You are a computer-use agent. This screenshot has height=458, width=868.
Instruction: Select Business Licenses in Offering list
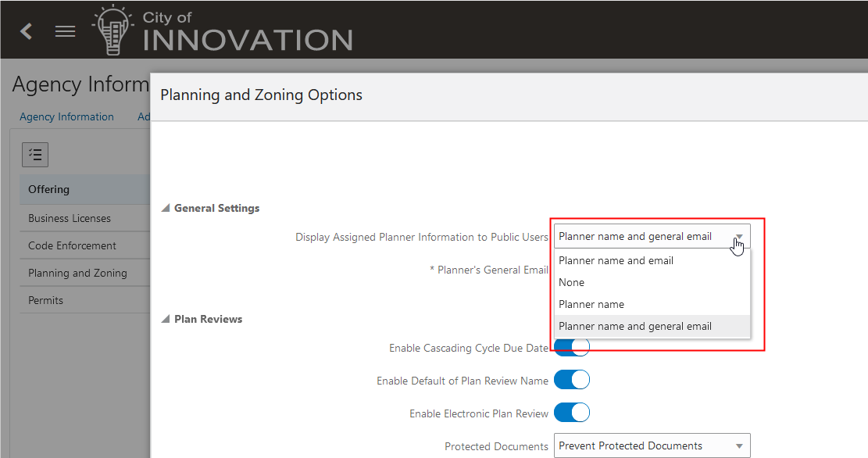[70, 218]
